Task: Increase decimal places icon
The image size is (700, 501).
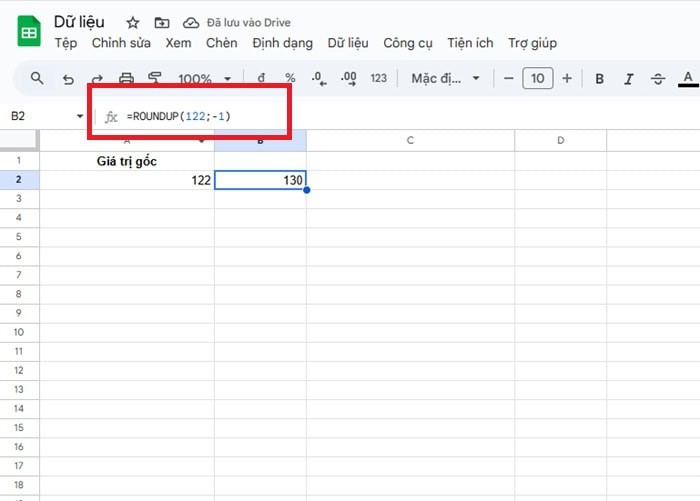Action: (349, 79)
